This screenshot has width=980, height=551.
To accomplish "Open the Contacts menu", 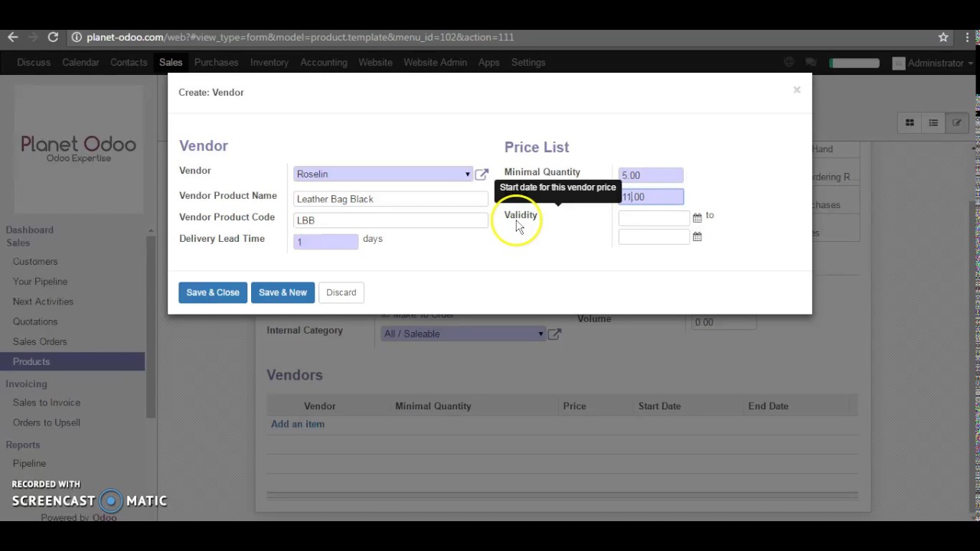I will [x=129, y=63].
